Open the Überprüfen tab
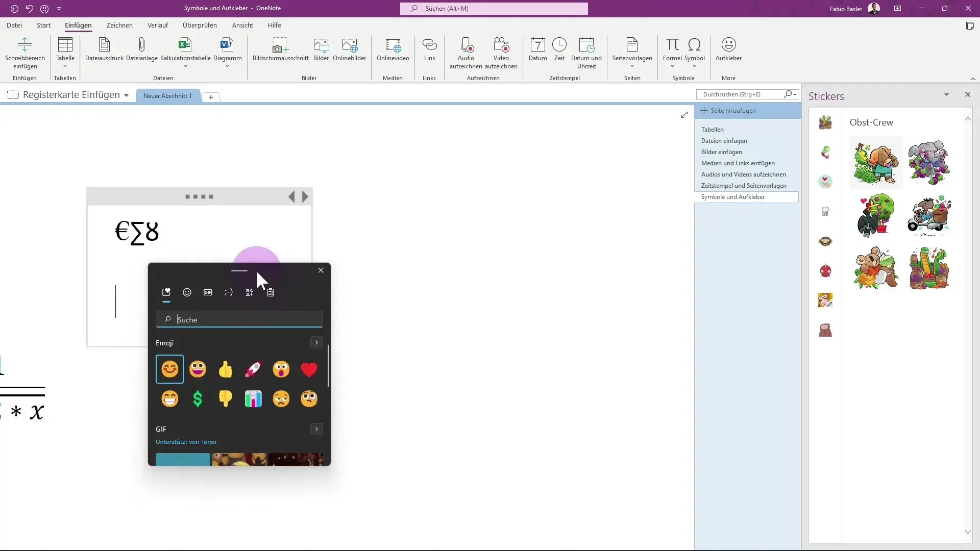The width and height of the screenshot is (980, 551). click(x=200, y=25)
